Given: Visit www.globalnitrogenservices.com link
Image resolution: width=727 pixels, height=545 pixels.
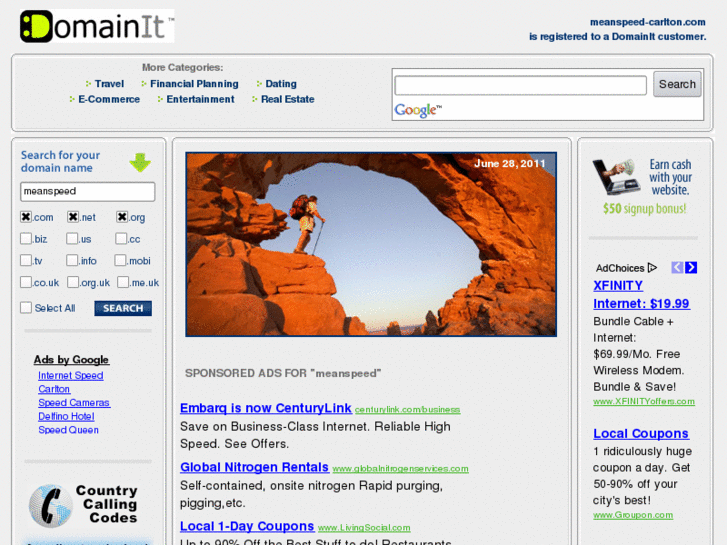Looking at the screenshot, I should coord(401,469).
